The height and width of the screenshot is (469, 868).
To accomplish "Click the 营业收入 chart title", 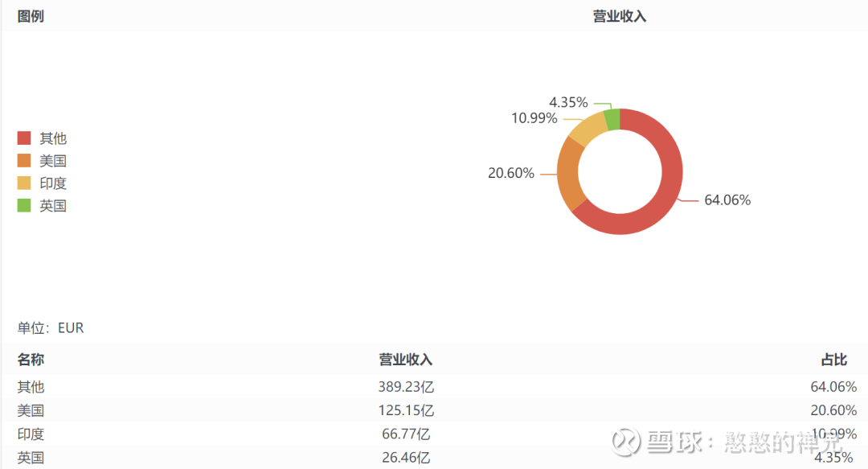I will pos(620,16).
